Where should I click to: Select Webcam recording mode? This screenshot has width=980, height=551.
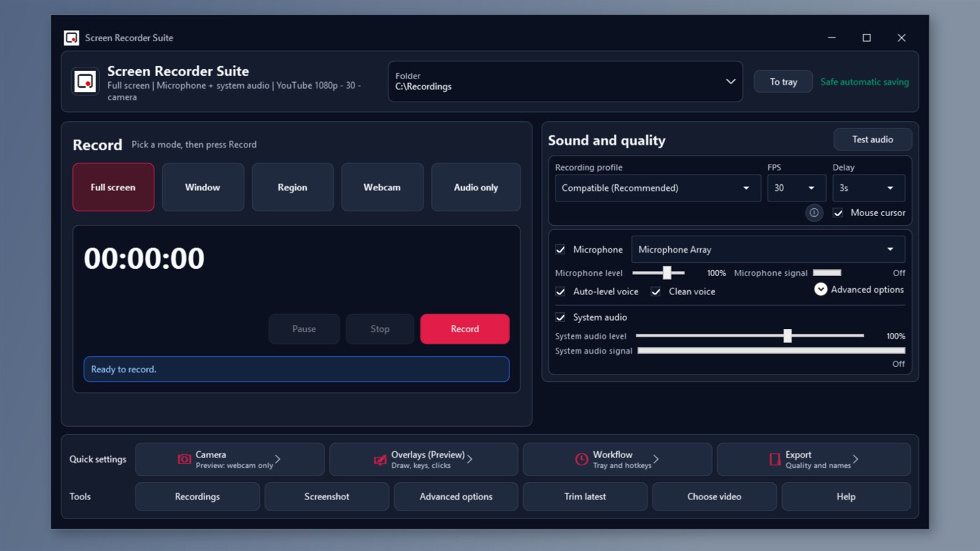pos(382,187)
